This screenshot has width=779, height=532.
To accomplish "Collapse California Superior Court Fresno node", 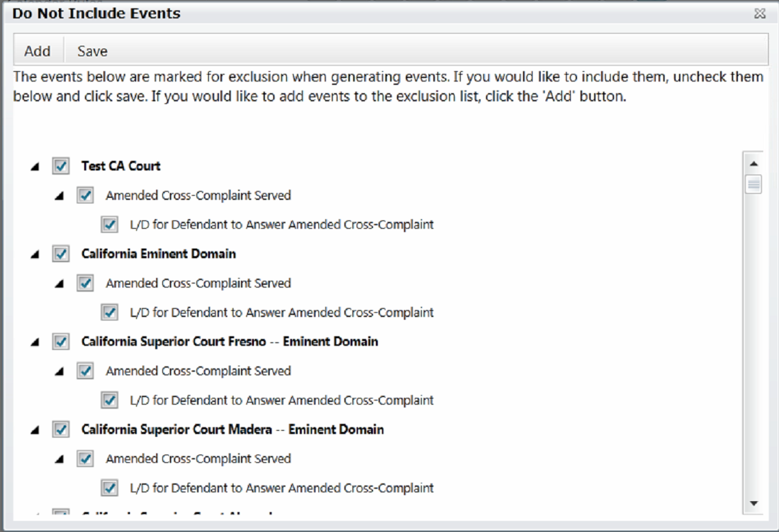I will click(35, 342).
